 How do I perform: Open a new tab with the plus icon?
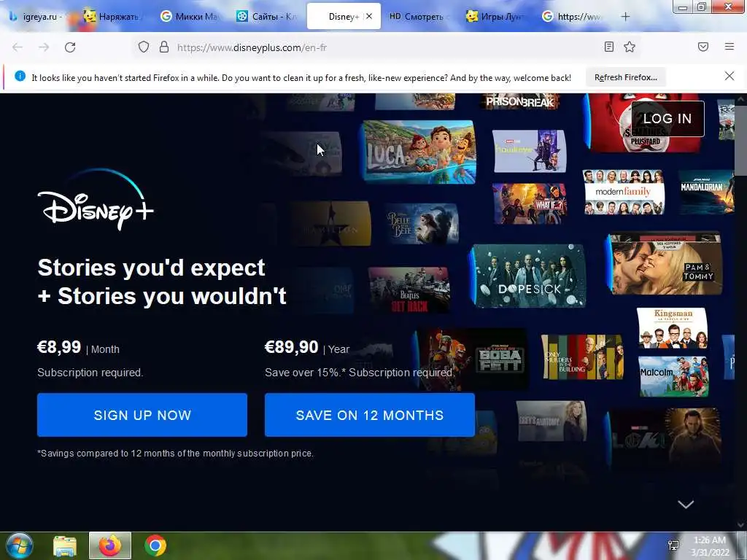[x=625, y=17]
